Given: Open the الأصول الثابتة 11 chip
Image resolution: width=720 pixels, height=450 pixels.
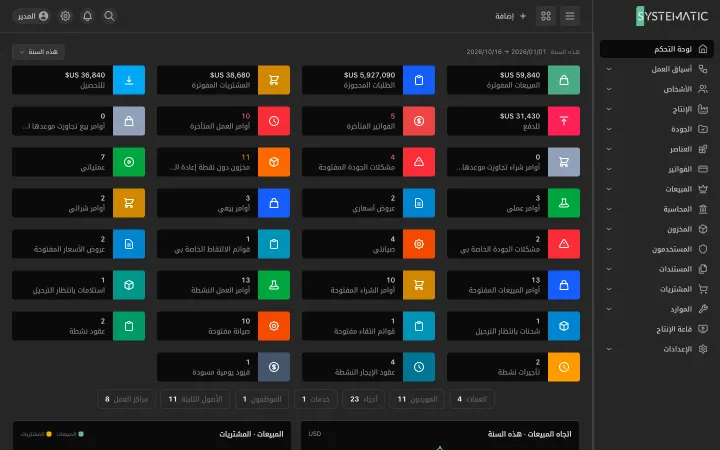Looking at the screenshot, I should [195, 399].
